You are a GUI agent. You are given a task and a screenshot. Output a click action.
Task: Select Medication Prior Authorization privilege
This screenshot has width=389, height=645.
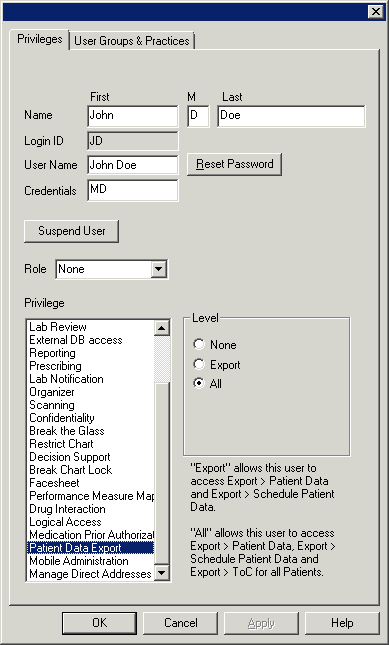point(90,535)
